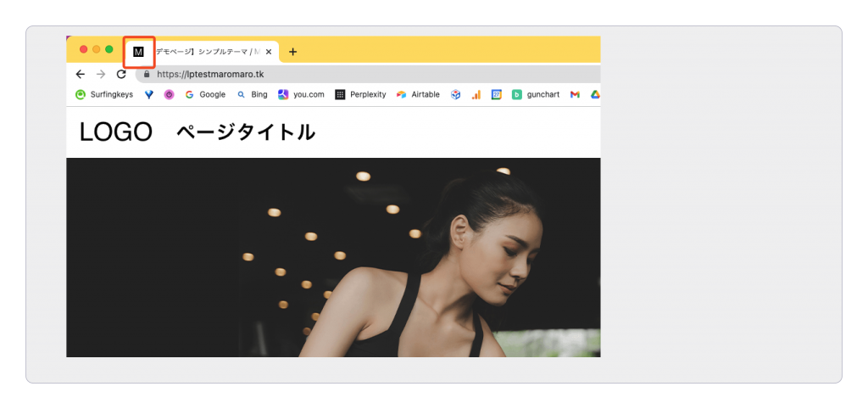The height and width of the screenshot is (409, 868).
Task: Click the forward navigation arrow
Action: click(x=101, y=74)
